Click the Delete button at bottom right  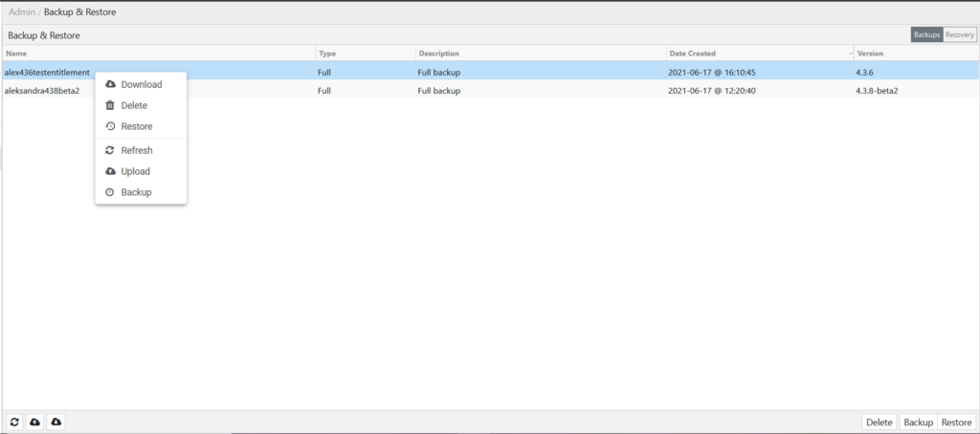[x=880, y=423]
